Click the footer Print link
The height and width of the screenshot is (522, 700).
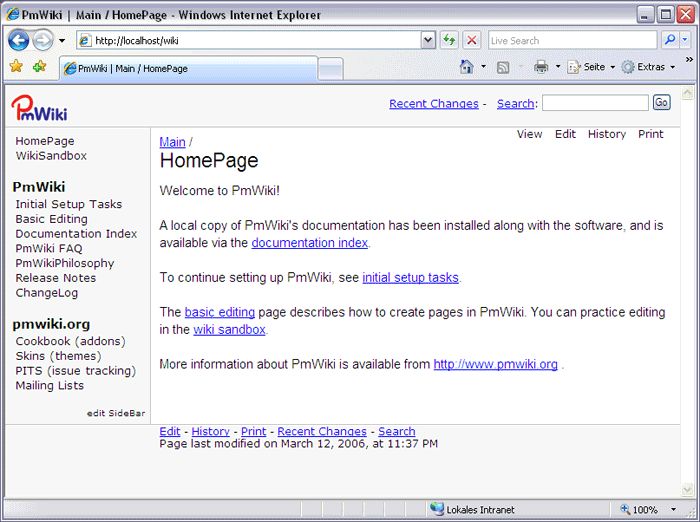[254, 431]
